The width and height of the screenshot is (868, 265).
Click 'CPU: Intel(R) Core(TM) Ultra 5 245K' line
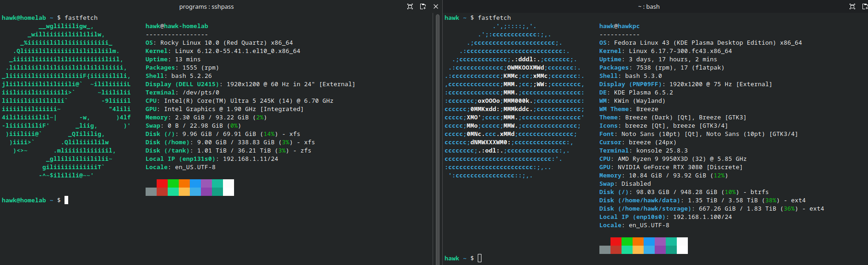pyautogui.click(x=240, y=101)
